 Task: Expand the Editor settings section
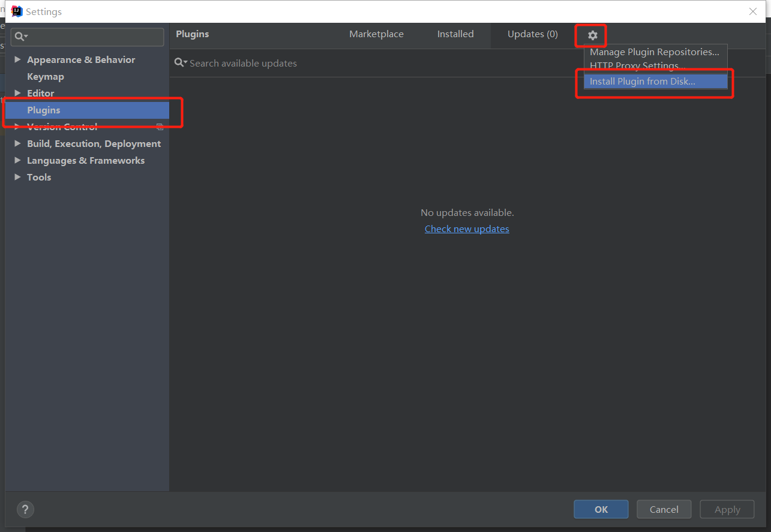point(17,93)
